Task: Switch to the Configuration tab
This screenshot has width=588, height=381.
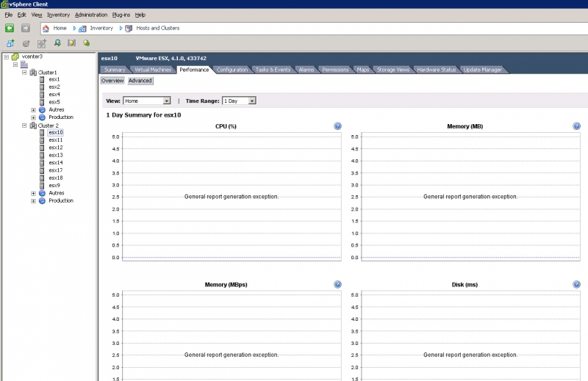Action: 232,70
